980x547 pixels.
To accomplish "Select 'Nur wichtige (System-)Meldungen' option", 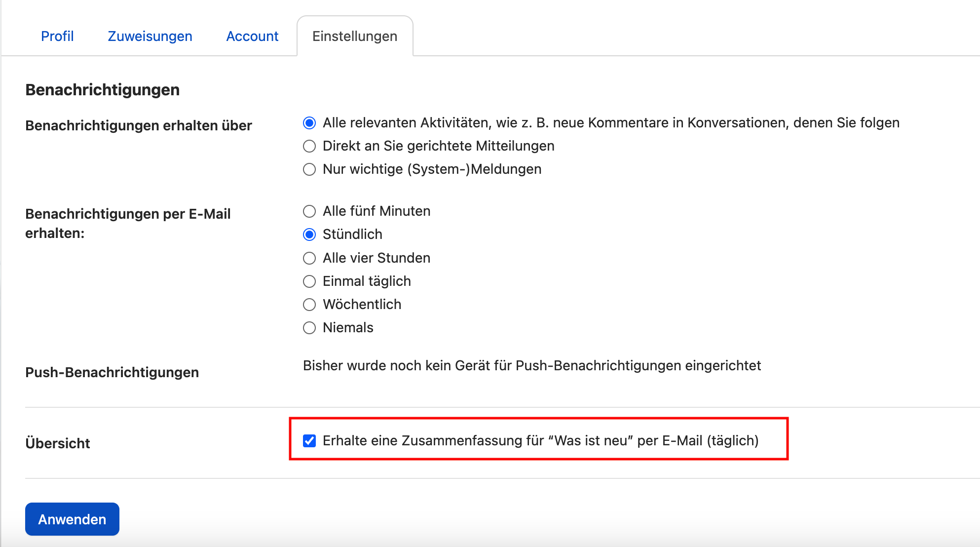I will (x=309, y=169).
